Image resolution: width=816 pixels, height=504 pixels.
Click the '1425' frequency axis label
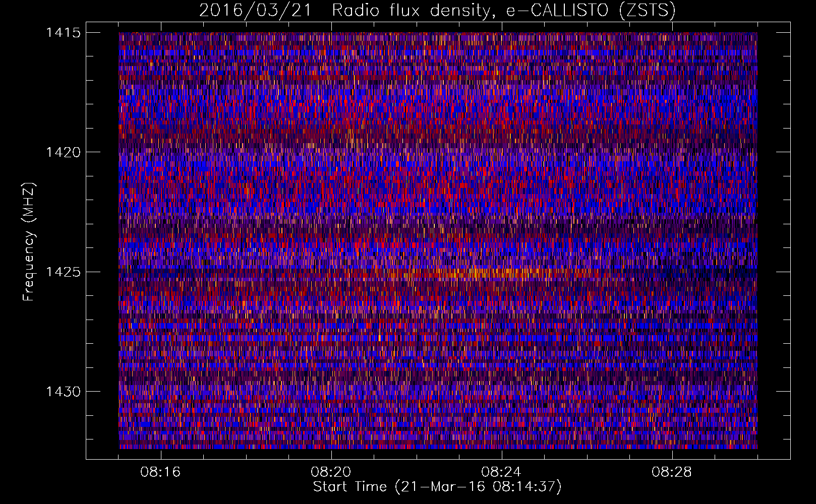click(x=64, y=272)
